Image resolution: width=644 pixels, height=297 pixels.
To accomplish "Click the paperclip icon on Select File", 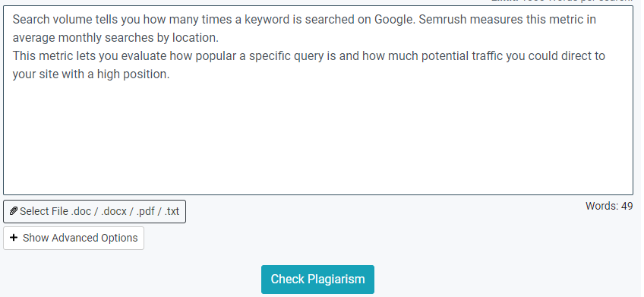I will 14,211.
